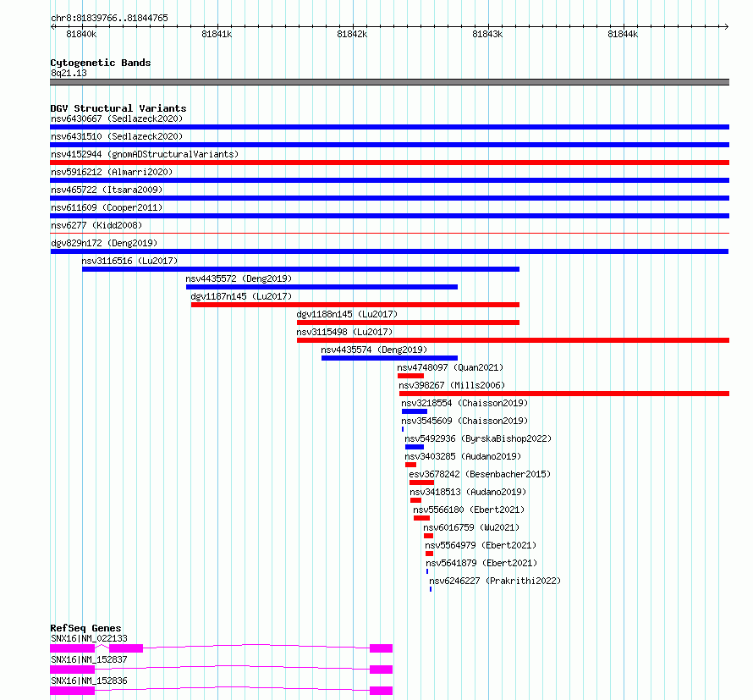Viewport: 753px width, 700px height.
Task: Click nsv5564979 (Ebert2021) label
Action: pos(481,545)
